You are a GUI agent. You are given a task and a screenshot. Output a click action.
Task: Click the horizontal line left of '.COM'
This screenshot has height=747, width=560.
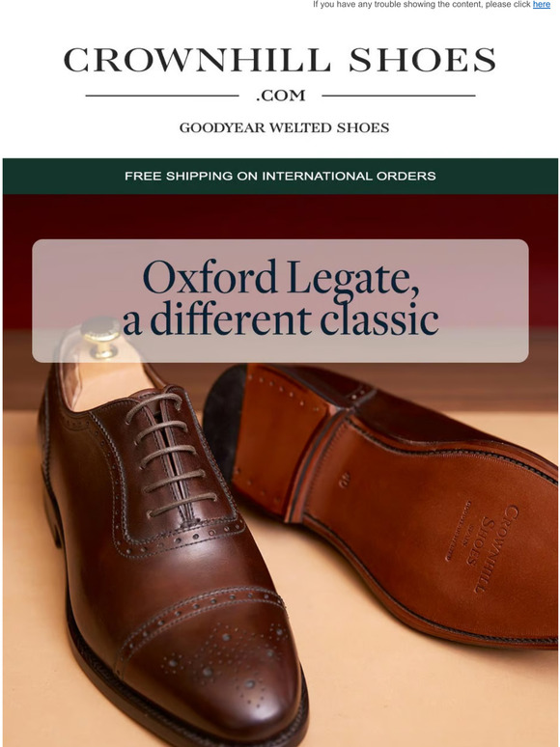pyautogui.click(x=162, y=96)
